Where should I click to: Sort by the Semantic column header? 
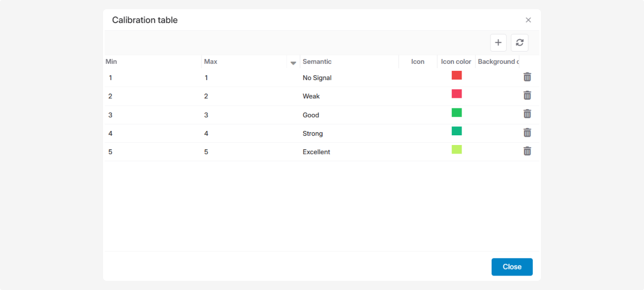click(317, 62)
